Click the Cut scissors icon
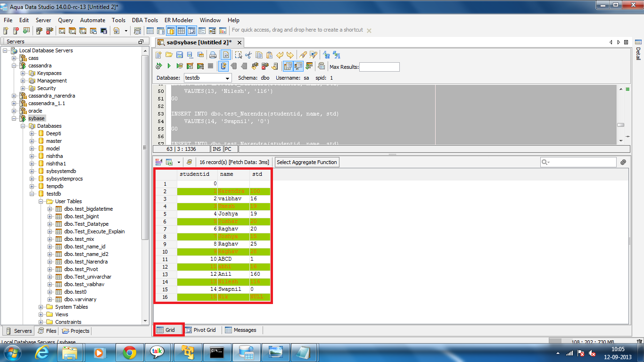 point(248,55)
